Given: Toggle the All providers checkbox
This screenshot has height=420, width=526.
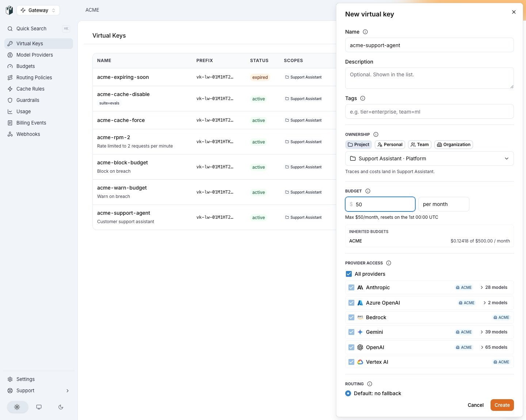Looking at the screenshot, I should click(x=349, y=274).
